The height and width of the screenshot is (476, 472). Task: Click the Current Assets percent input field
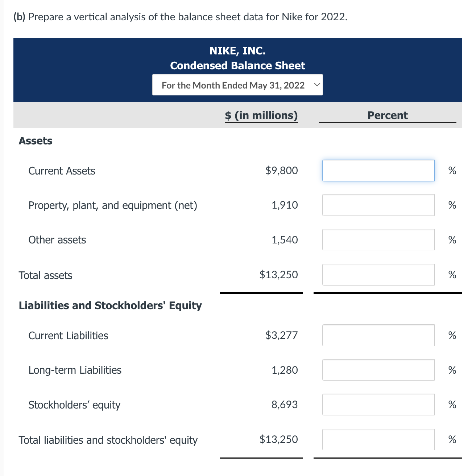[x=378, y=171]
